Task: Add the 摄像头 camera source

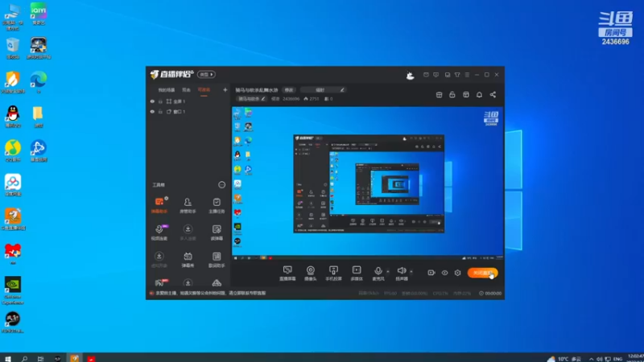Action: click(x=311, y=273)
